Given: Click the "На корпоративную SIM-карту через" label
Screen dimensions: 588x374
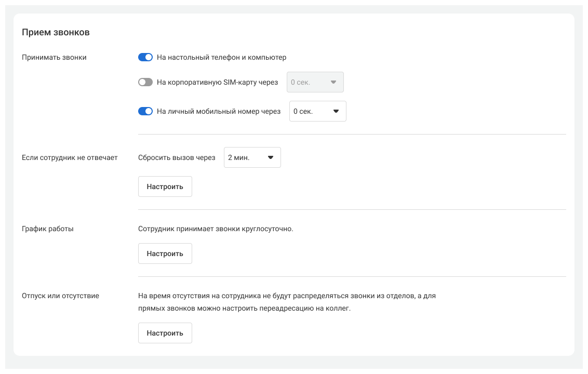Looking at the screenshot, I should click(217, 82).
